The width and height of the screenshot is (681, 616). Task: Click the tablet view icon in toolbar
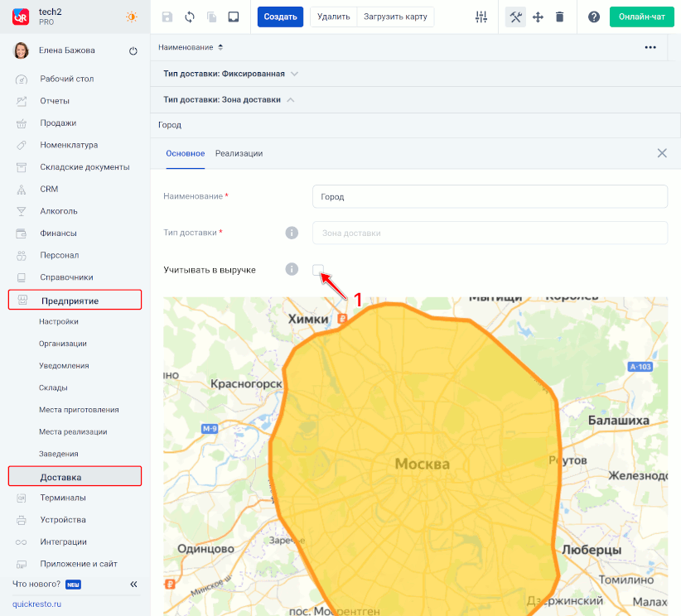[x=234, y=17]
